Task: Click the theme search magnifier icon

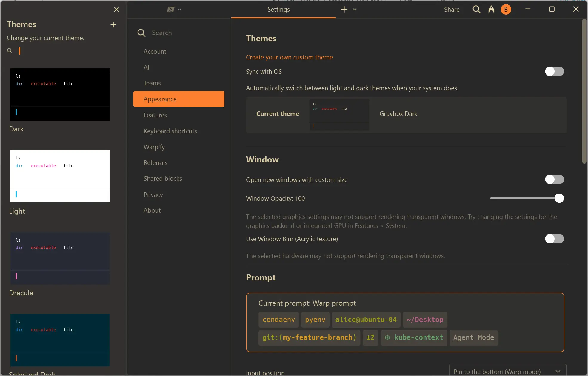Action: click(10, 50)
